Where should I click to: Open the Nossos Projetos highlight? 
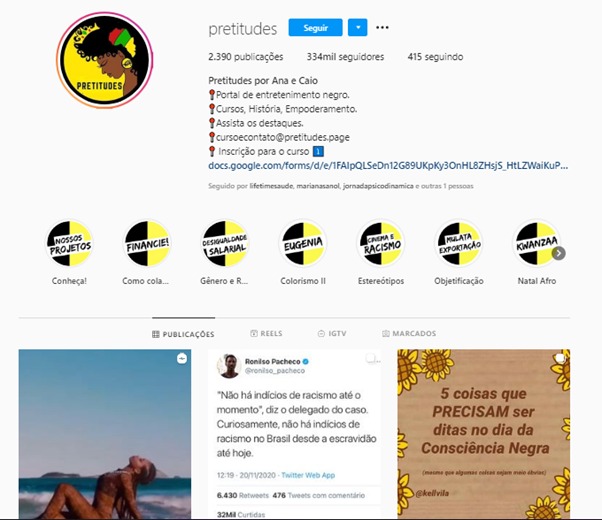point(69,243)
